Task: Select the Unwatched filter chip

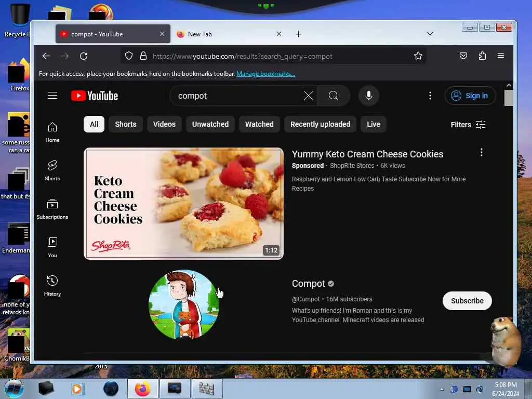Action: 210,124
